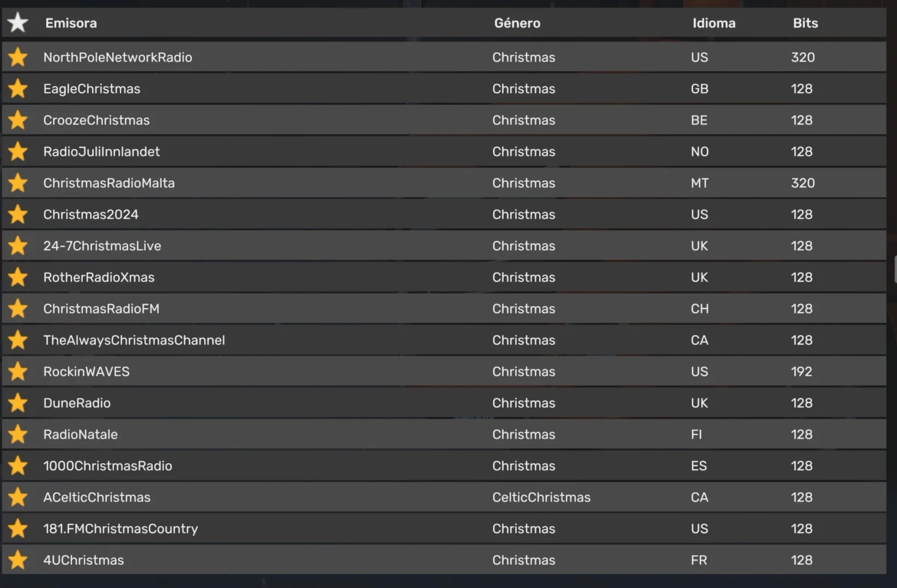Unfavorite the NorthPoleNetworkRadio station star
The width and height of the screenshot is (897, 588).
(x=18, y=57)
